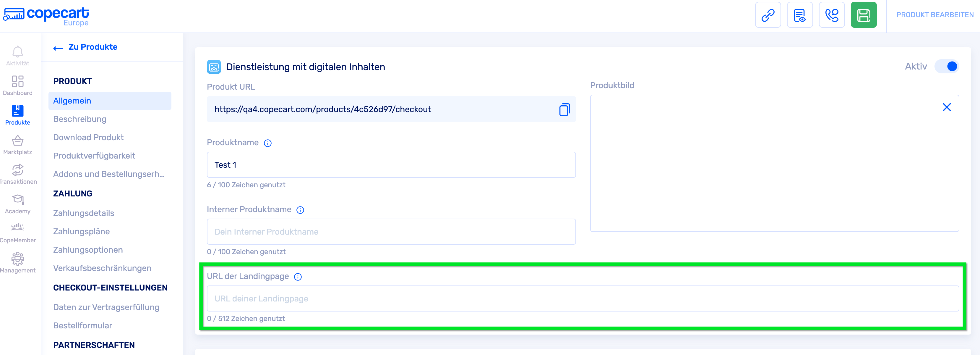Image resolution: width=980 pixels, height=355 pixels.
Task: Click the document preview icon in toolbar
Action: [x=799, y=15]
